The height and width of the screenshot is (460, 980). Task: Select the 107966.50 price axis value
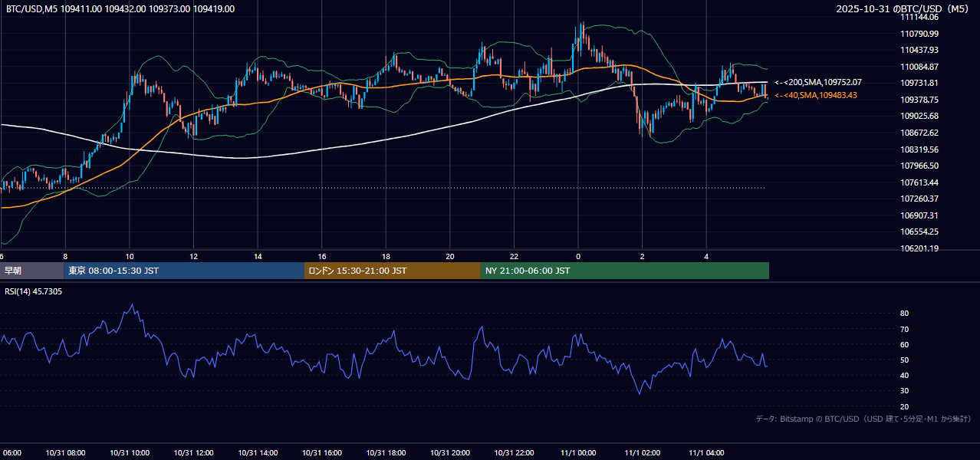point(919,166)
